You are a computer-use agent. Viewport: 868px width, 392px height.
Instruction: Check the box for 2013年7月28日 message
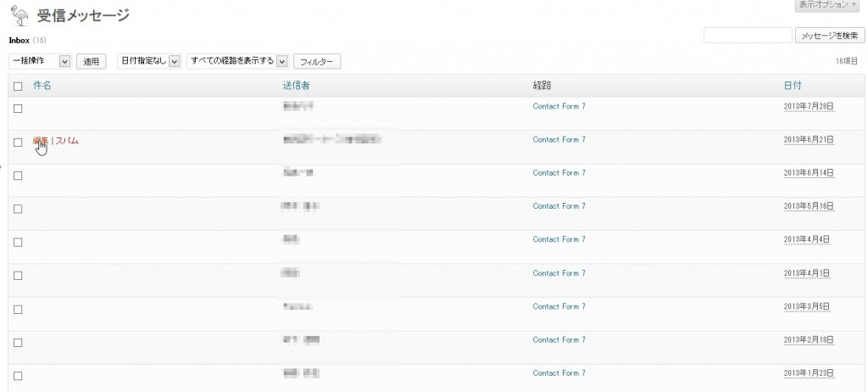tap(18, 108)
